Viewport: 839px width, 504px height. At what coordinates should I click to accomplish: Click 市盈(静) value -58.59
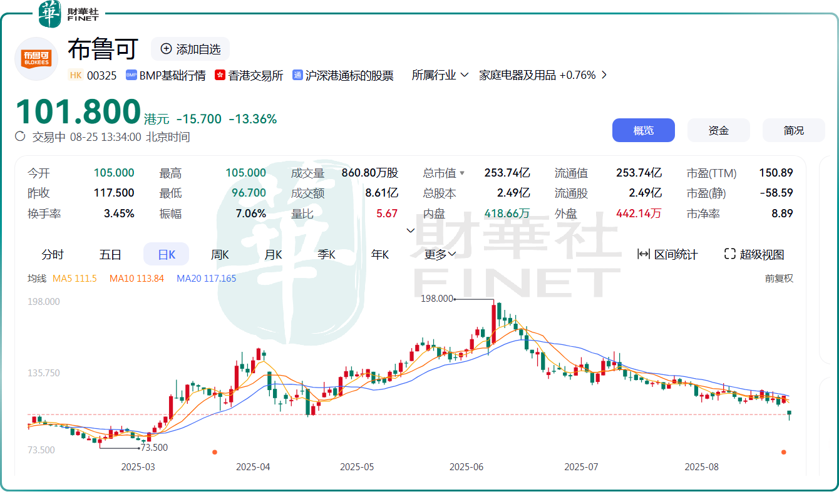pyautogui.click(x=776, y=193)
